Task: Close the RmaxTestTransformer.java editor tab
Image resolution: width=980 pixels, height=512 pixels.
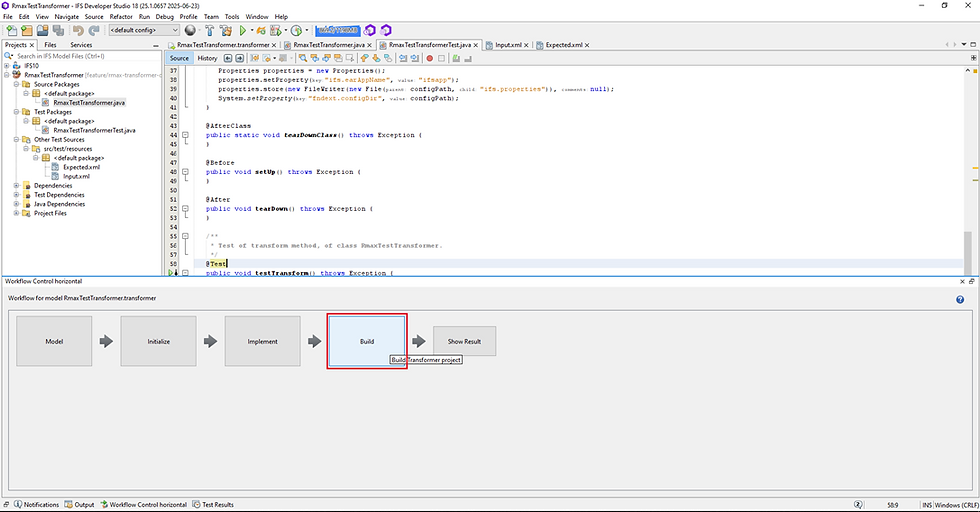Action: [x=369, y=45]
